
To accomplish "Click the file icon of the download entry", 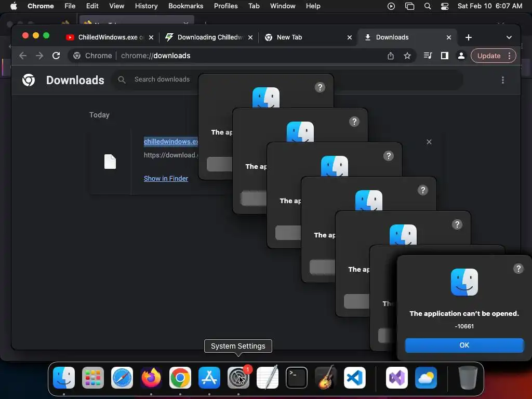I will [110, 162].
